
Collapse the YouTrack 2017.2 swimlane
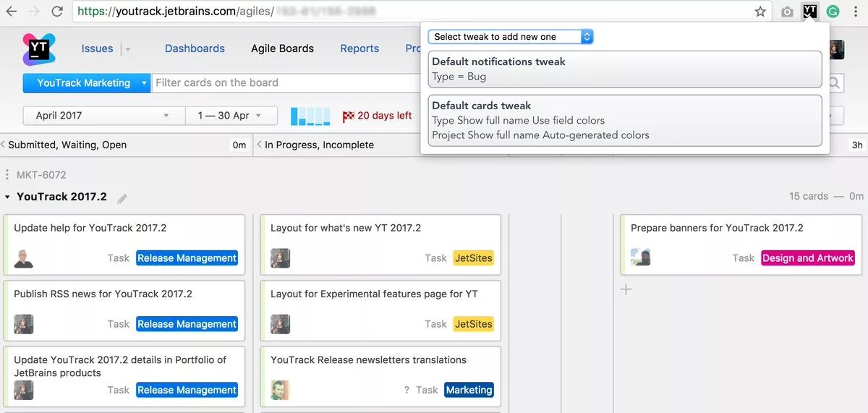[7, 197]
